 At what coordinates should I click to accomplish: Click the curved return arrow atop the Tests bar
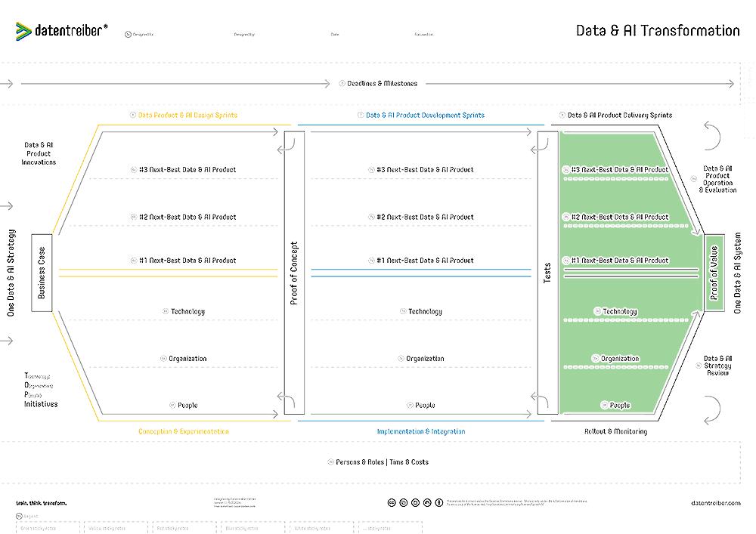(540, 147)
